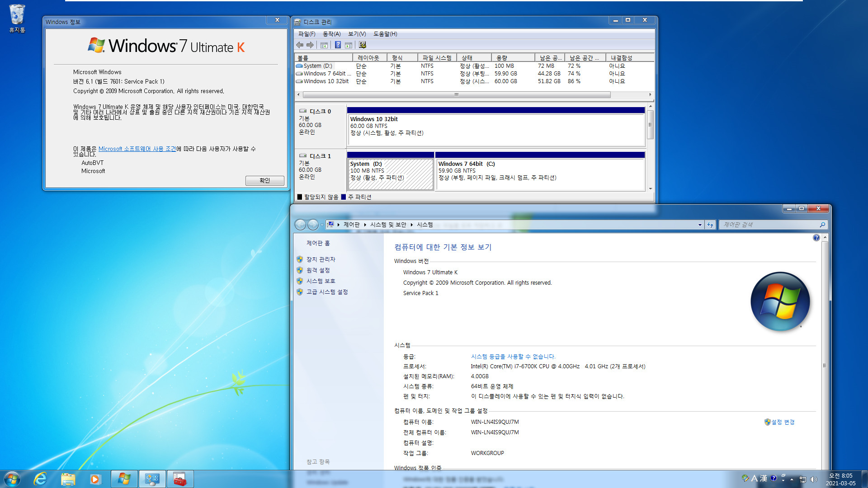868x488 pixels.
Task: Sort by 볼륨 column header
Action: 324,58
